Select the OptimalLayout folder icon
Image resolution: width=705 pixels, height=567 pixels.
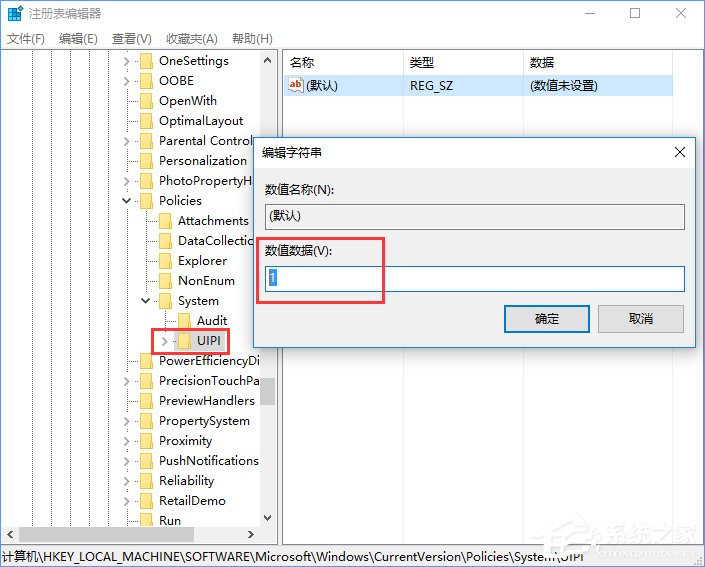[x=146, y=121]
